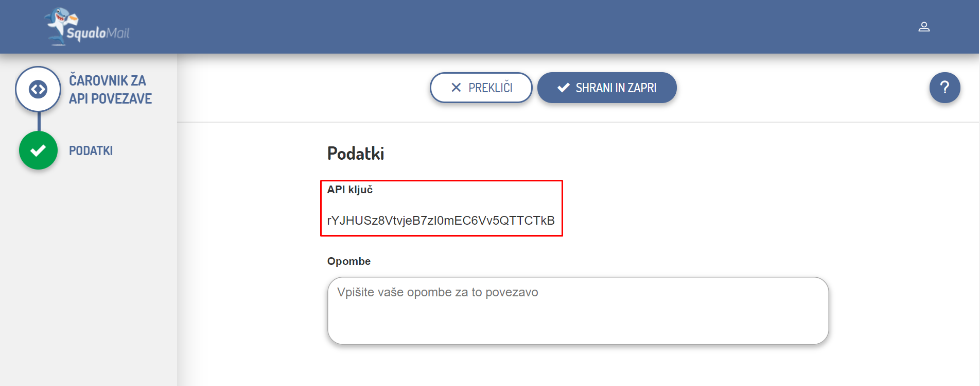Click the SqualoMail shark mascot logo
Viewport: 980px width, 386px height.
coord(59,23)
